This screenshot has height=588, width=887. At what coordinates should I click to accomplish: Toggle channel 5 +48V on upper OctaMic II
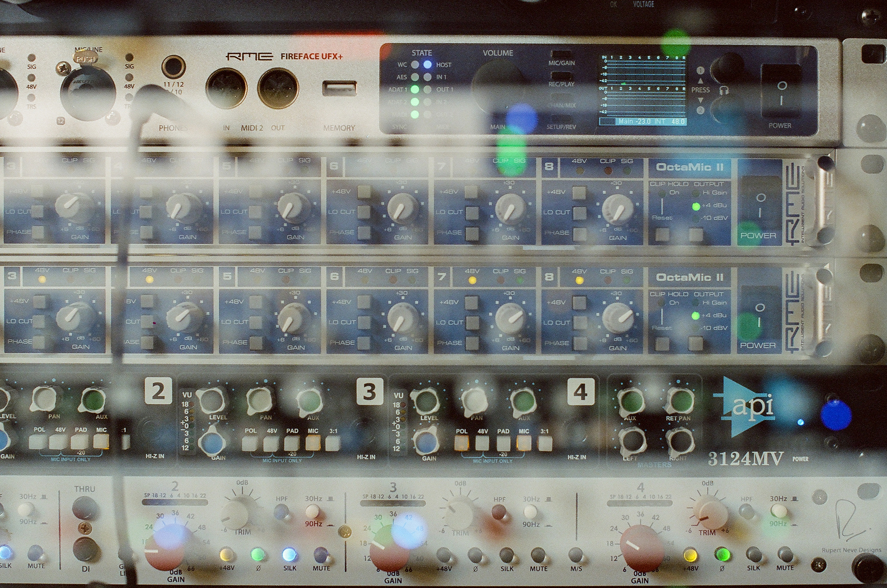tap(256, 191)
